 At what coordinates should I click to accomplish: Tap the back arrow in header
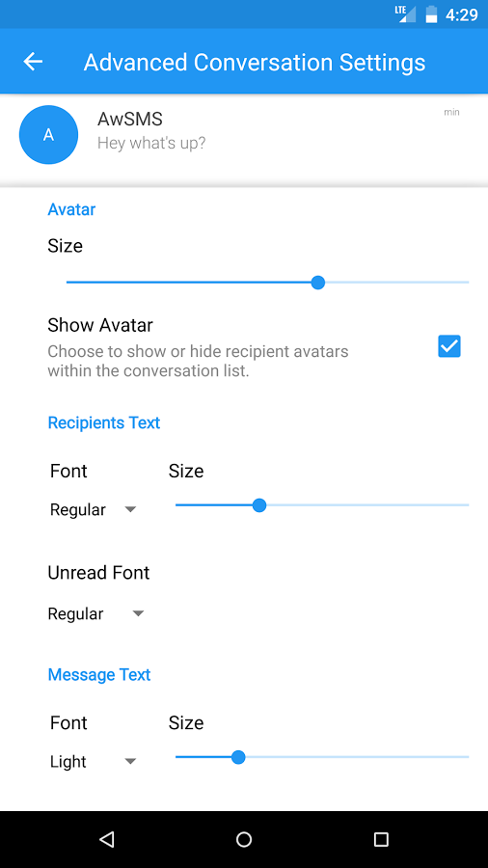(33, 62)
